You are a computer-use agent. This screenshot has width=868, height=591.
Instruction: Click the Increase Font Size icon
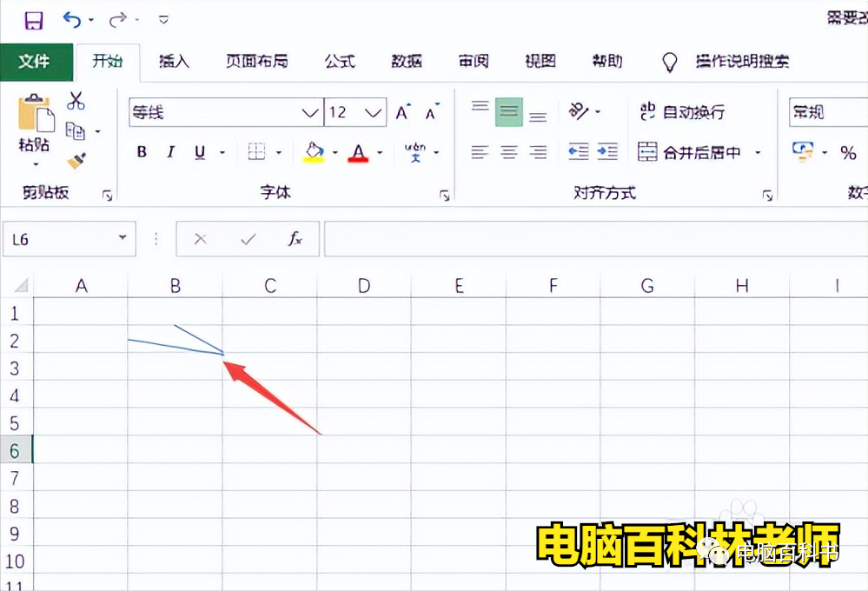pos(403,112)
